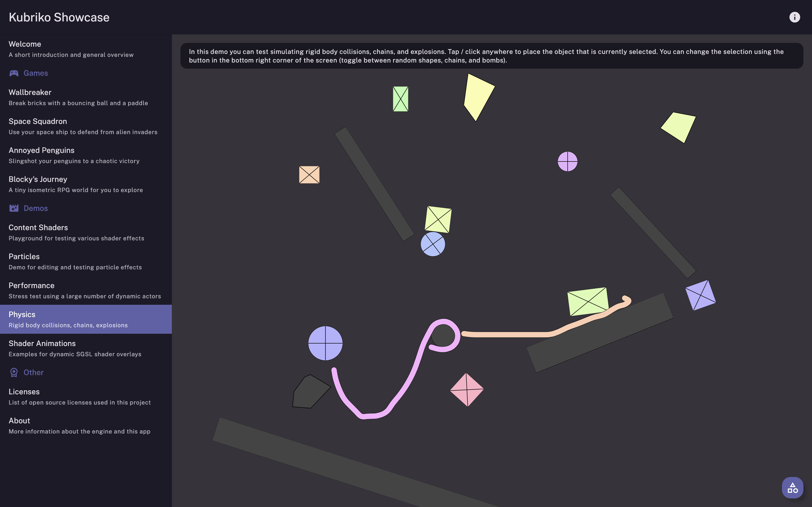Open the Performance stress test

[x=67, y=290]
